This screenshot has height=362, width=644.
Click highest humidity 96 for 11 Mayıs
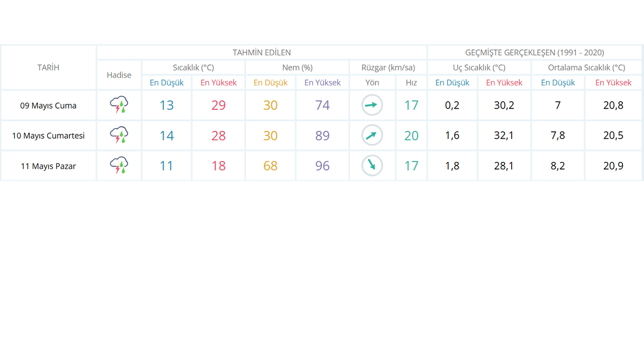[x=323, y=165]
